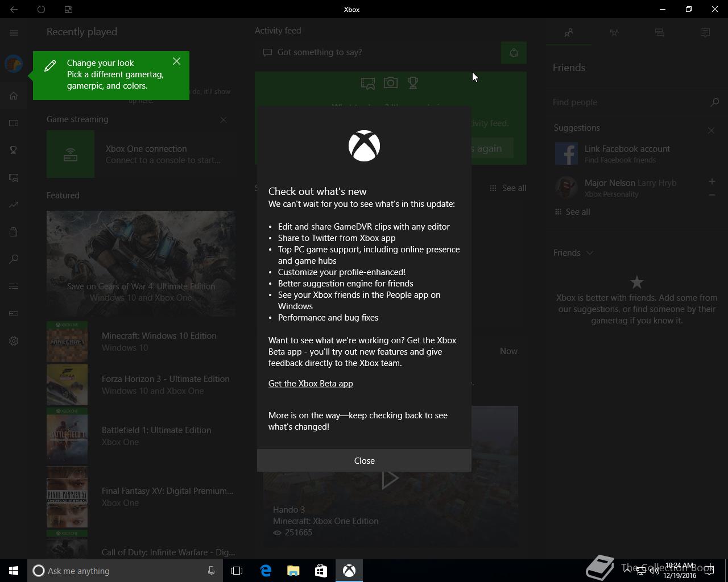
Task: Open Major Nelson's profile picture
Action: coord(566,188)
